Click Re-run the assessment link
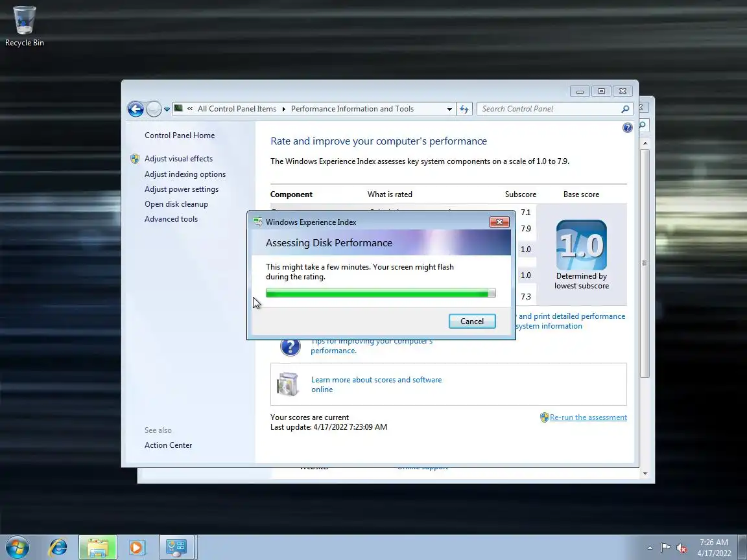Screen dimensions: 747x560 tap(588, 417)
